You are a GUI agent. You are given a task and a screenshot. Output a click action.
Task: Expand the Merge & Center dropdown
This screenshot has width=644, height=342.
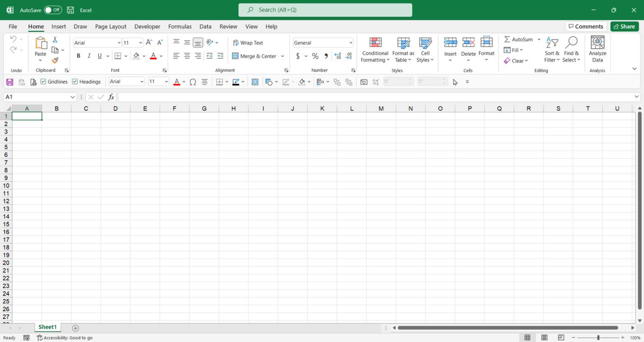pos(283,56)
